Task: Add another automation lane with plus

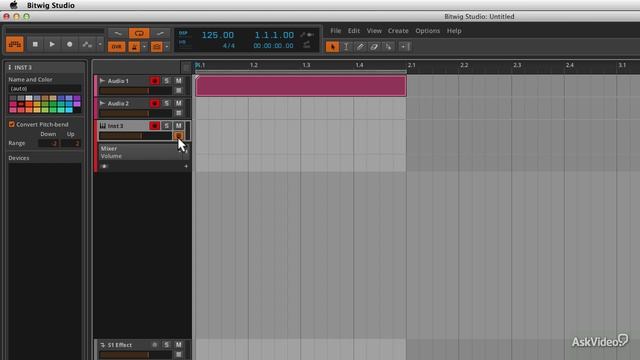Action: [x=186, y=166]
